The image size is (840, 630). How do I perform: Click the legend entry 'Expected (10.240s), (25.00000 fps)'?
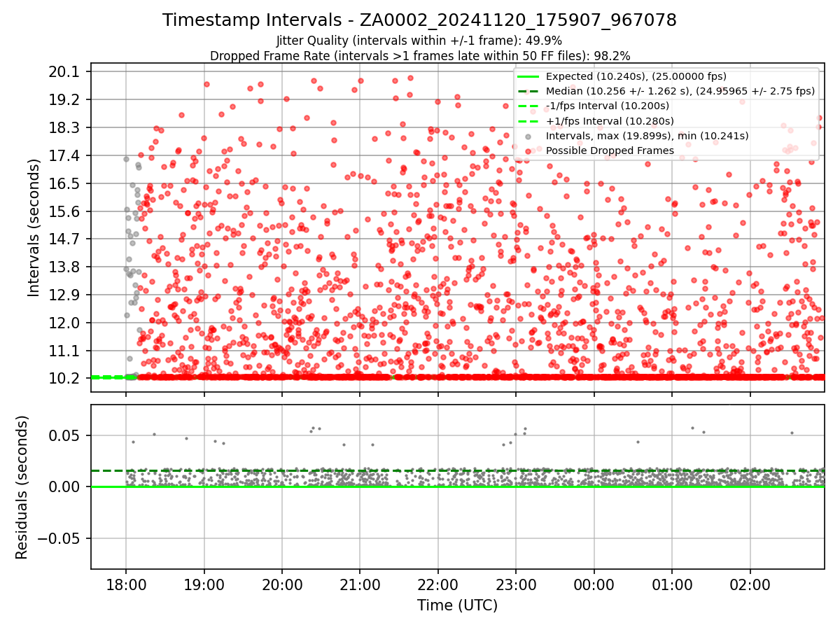coord(636,76)
